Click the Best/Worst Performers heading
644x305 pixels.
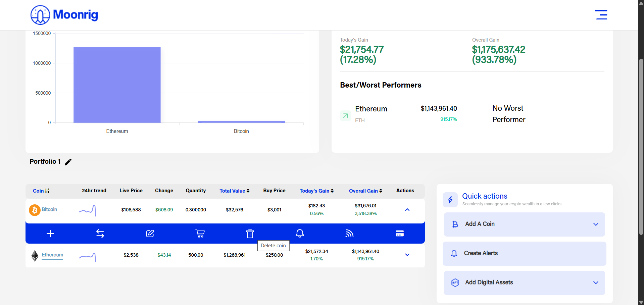click(381, 85)
